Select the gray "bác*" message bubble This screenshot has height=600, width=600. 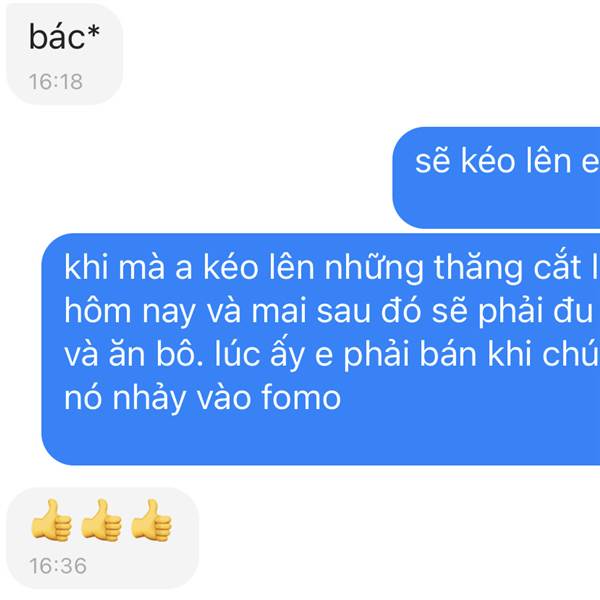pos(65,54)
